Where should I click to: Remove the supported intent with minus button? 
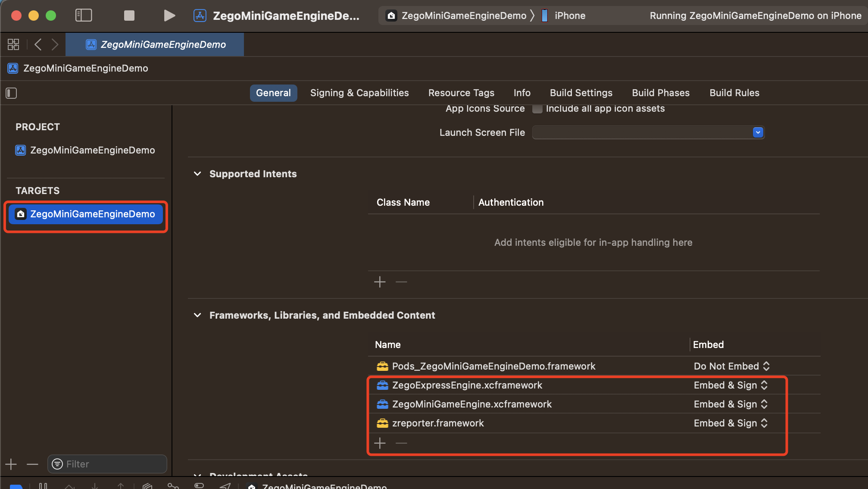click(x=401, y=282)
